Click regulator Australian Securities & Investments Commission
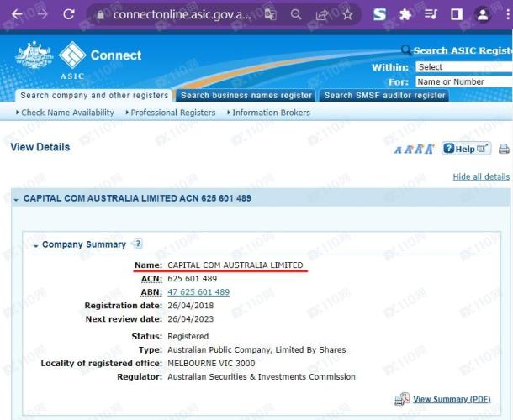Screen dimensions: 513x420 [262, 376]
